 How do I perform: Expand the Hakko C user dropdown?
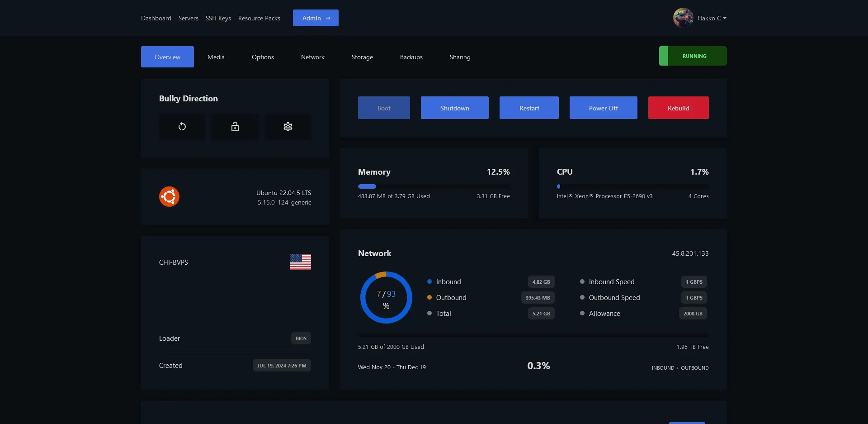(712, 18)
